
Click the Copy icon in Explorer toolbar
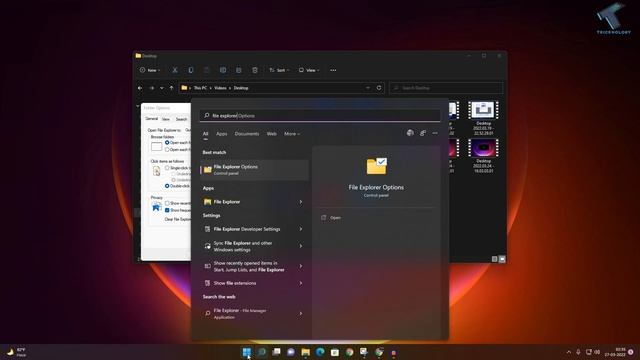point(191,70)
